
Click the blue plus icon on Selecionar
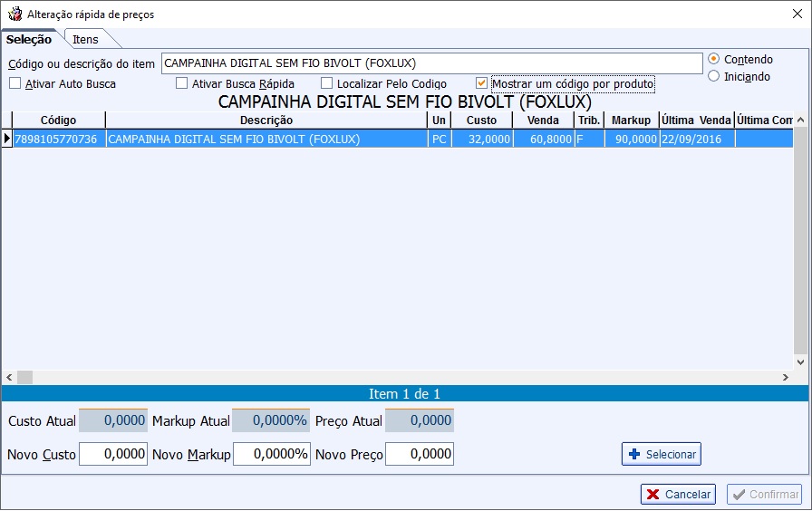pos(633,454)
